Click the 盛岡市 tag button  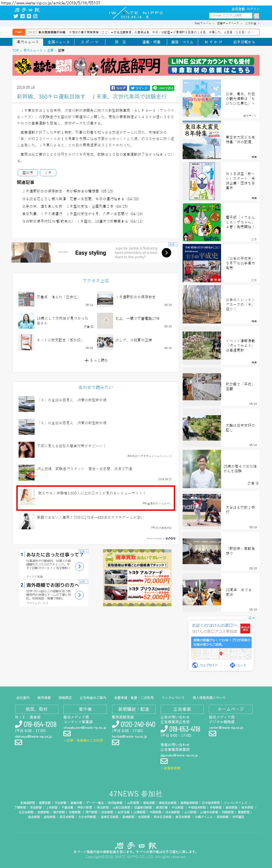[x=28, y=172]
